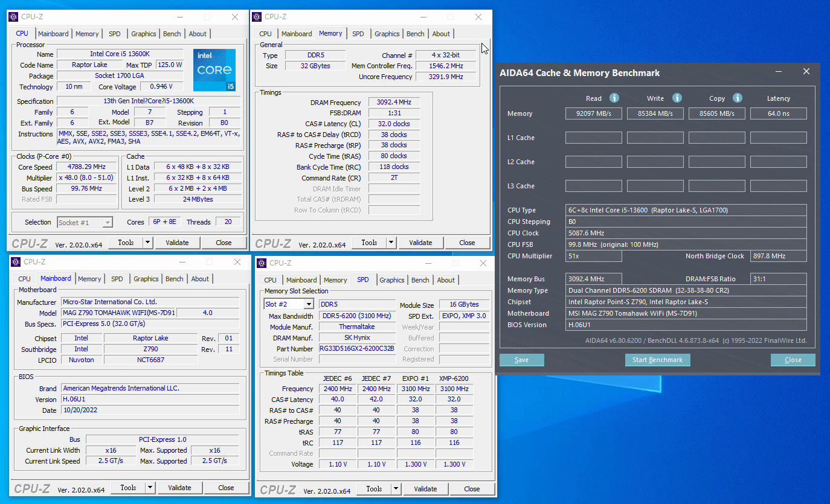Click Validate in the Memory-tab window
Image resolution: width=830 pixels, height=504 pixels.
click(420, 243)
